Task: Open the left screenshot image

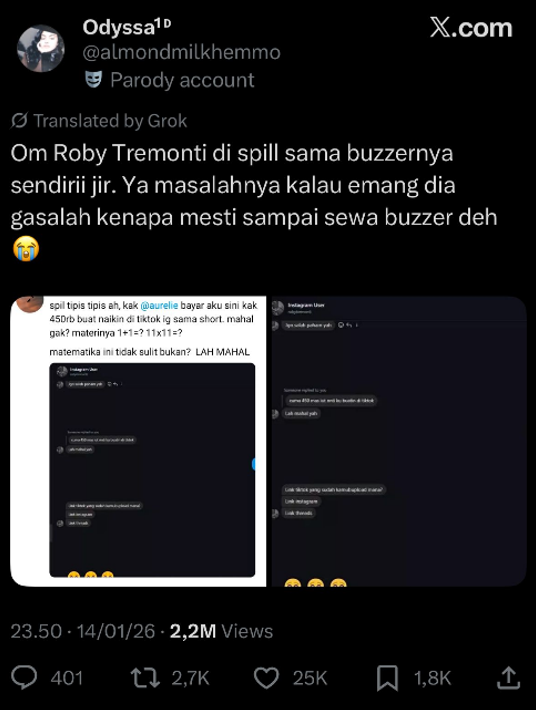Action: point(138,441)
